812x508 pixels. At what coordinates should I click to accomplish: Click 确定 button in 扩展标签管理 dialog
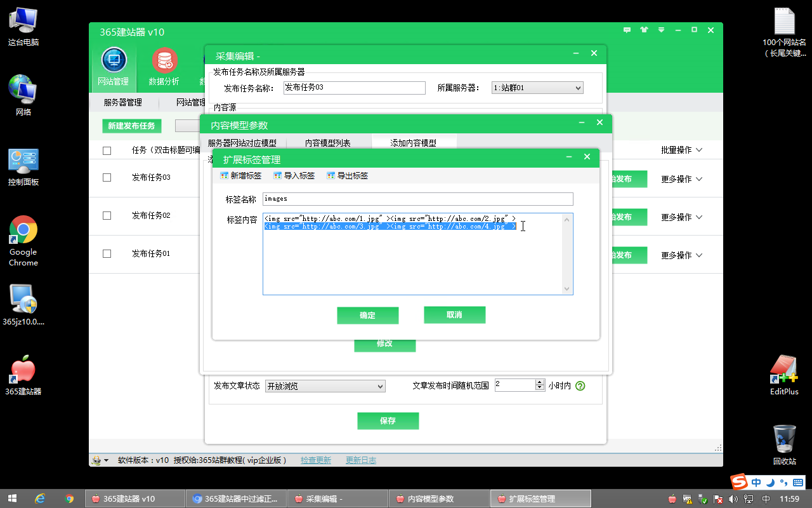tap(368, 316)
